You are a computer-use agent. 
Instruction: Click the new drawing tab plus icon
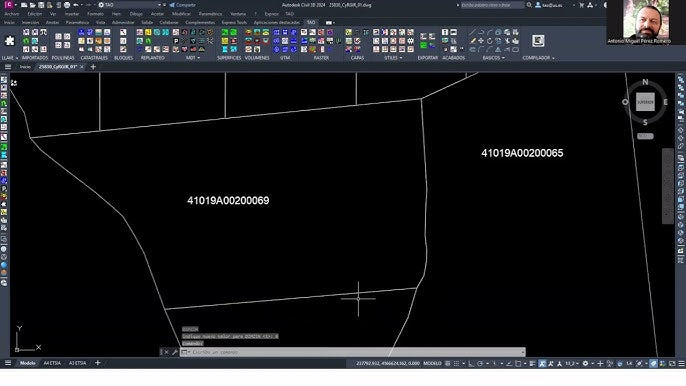[93, 67]
